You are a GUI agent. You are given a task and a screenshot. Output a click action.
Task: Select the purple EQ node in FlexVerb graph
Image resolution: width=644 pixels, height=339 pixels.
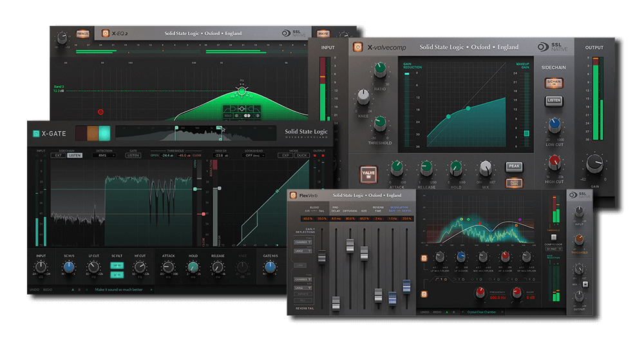(520, 220)
